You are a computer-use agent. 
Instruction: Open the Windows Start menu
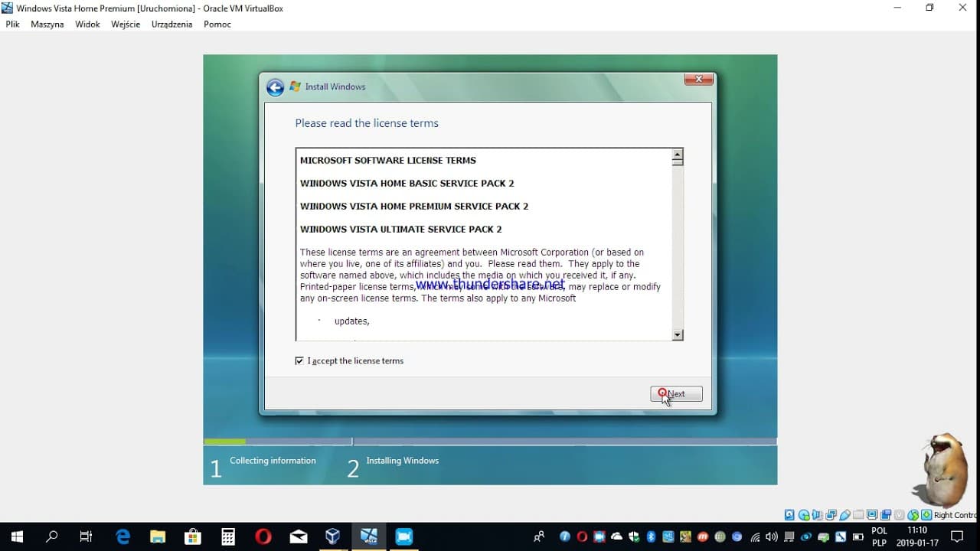pyautogui.click(x=17, y=536)
